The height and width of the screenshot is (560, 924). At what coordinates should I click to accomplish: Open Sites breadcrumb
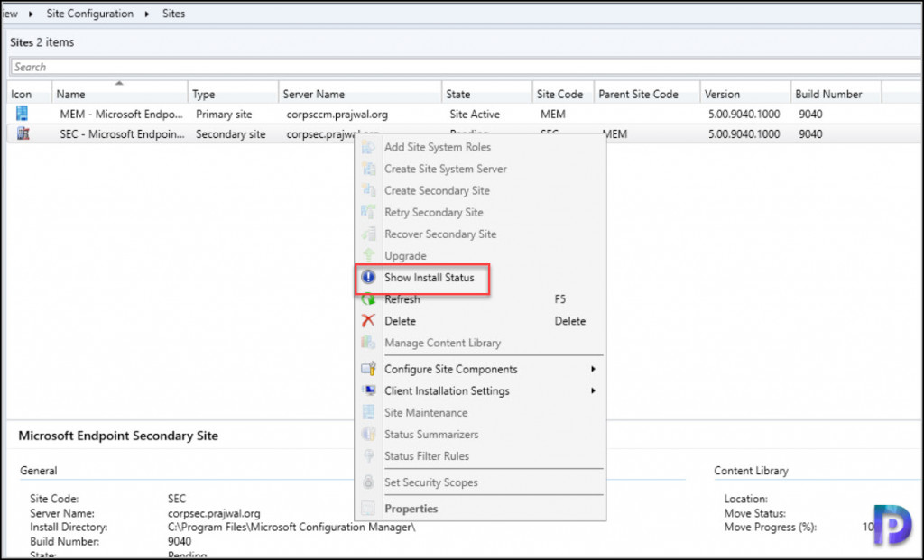pyautogui.click(x=173, y=14)
